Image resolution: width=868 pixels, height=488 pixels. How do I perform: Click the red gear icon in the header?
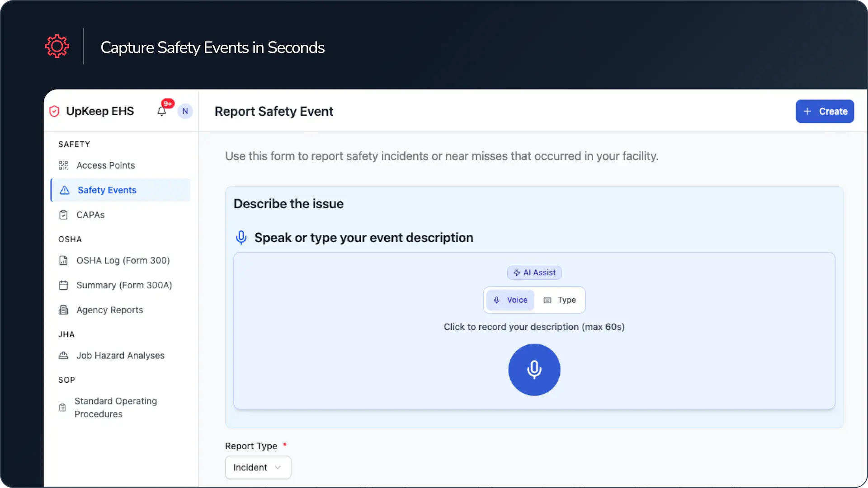tap(57, 46)
